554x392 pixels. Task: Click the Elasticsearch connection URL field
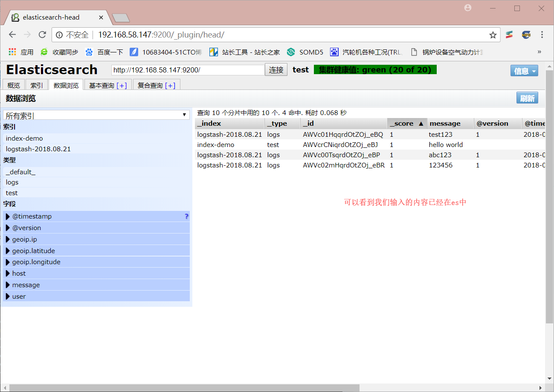(x=188, y=70)
